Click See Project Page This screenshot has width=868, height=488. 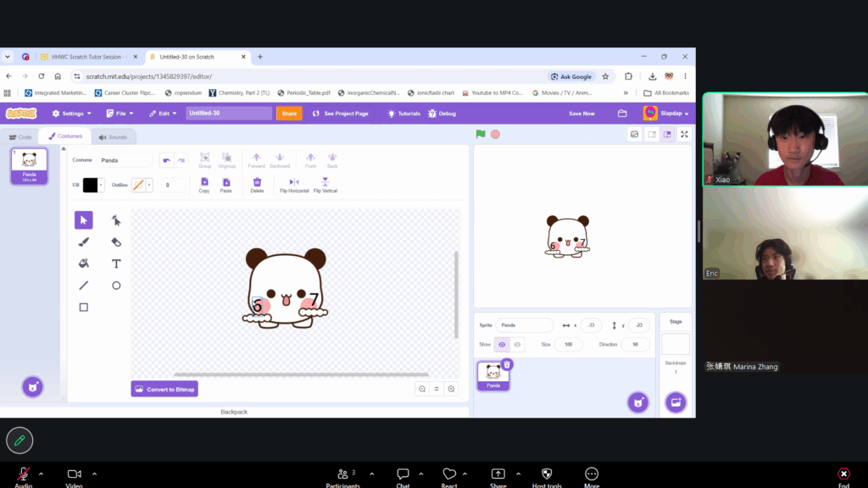(341, 114)
